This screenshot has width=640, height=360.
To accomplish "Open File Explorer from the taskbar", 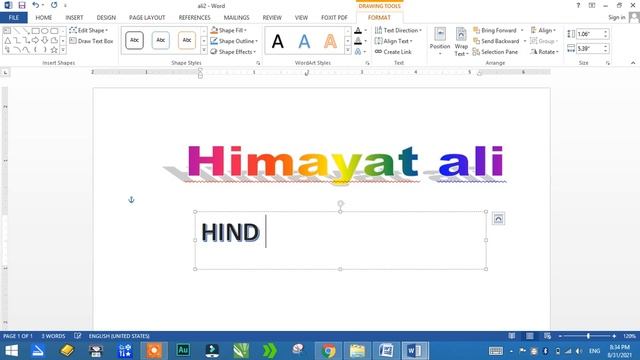I will (x=357, y=351).
